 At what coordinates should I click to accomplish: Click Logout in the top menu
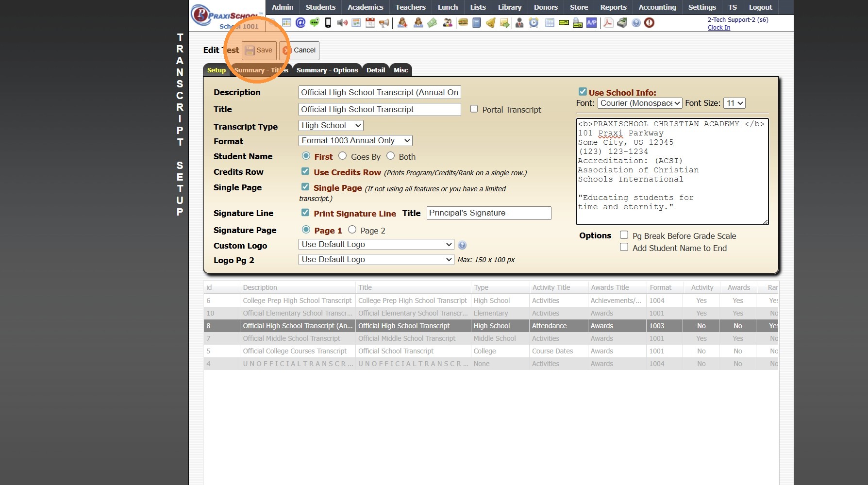pos(760,7)
